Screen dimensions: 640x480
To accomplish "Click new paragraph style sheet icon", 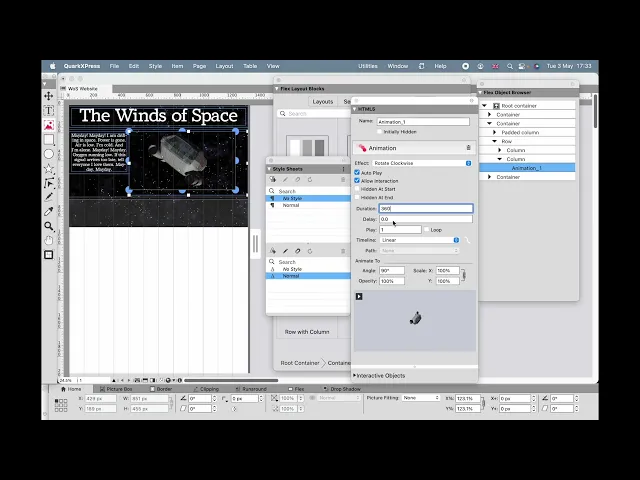I will pos(273,180).
